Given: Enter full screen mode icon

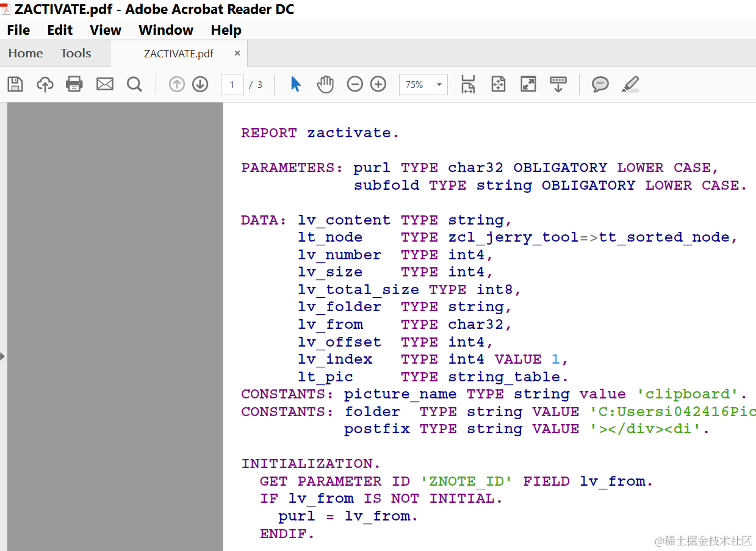Looking at the screenshot, I should click(528, 84).
